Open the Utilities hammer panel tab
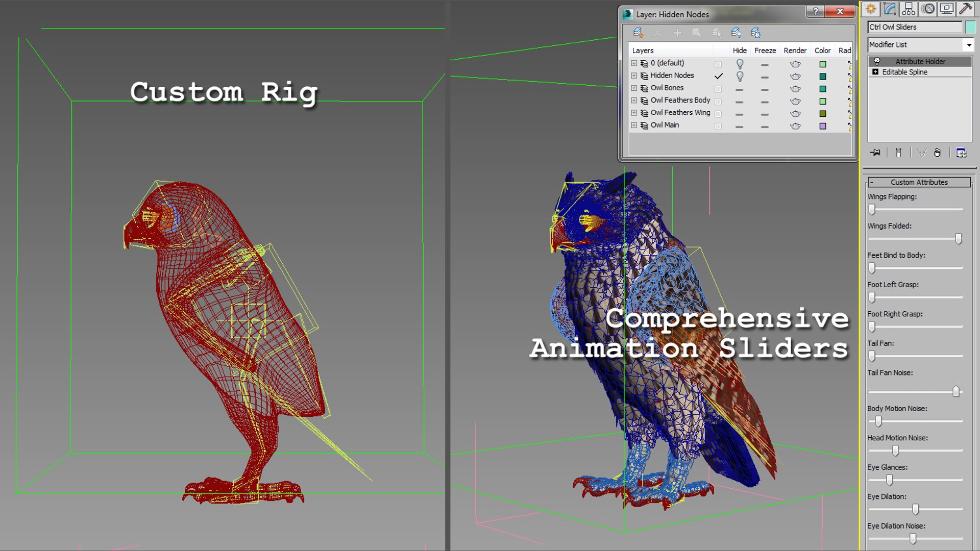Viewport: 980px width, 551px height. (966, 9)
